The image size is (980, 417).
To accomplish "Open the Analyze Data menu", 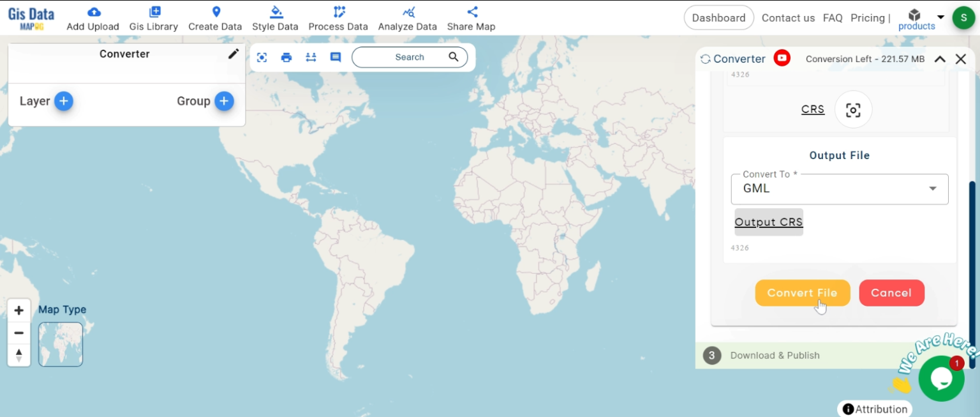I will 407,19.
